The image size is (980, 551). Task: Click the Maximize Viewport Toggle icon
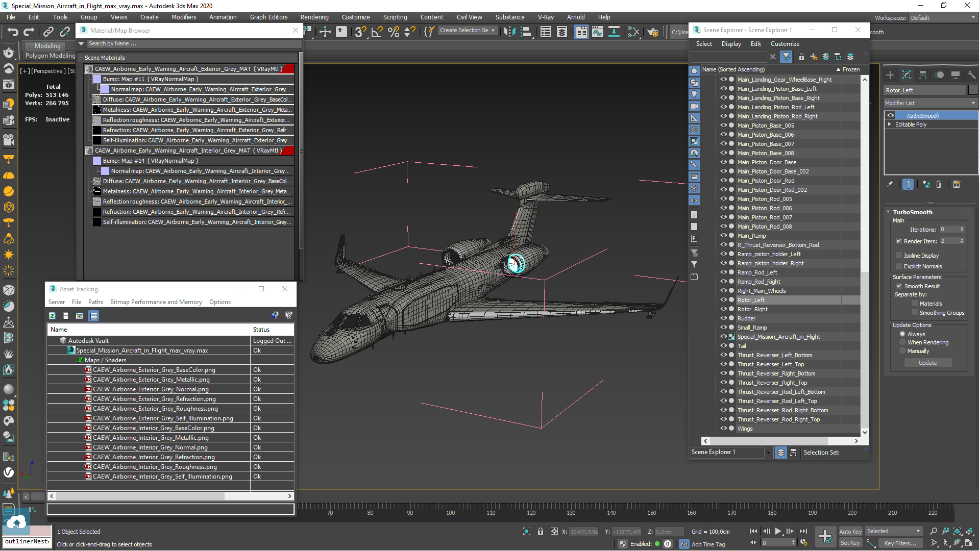969,543
